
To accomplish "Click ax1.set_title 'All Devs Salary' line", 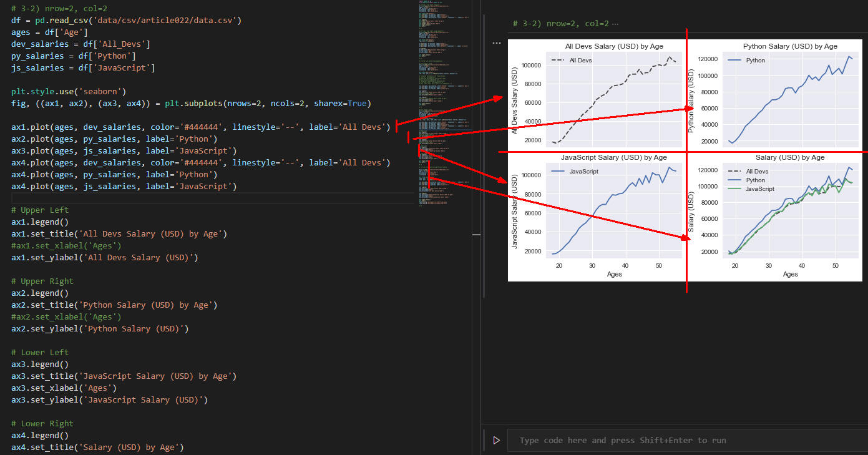I will pyautogui.click(x=119, y=233).
